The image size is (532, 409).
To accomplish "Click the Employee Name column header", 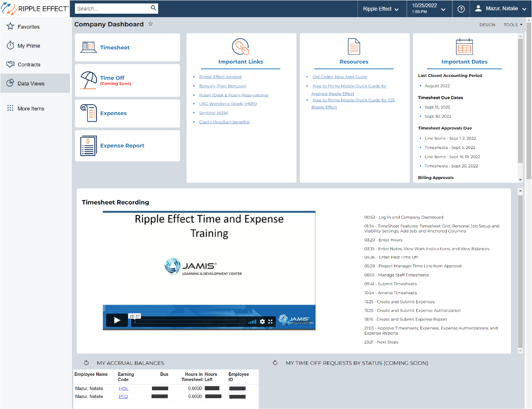I will coord(91,374).
